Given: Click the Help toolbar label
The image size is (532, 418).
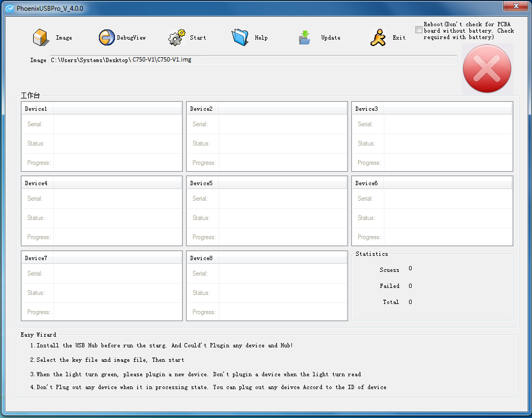Looking at the screenshot, I should [x=261, y=37].
